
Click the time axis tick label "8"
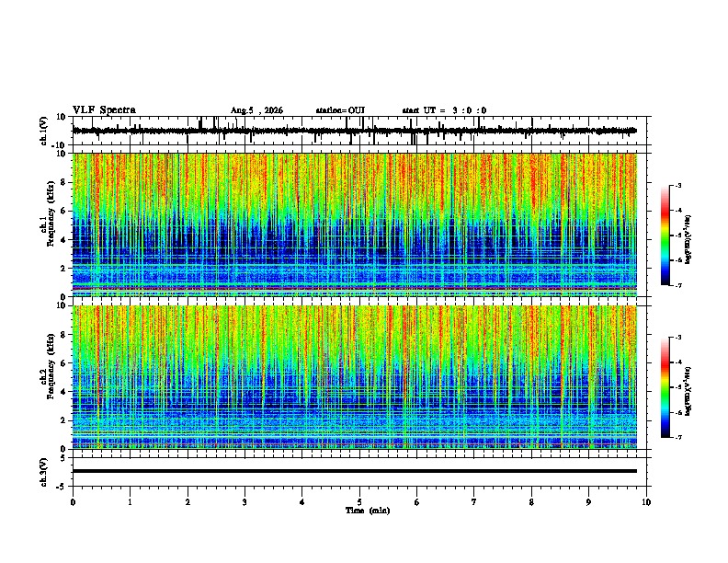coord(531,502)
